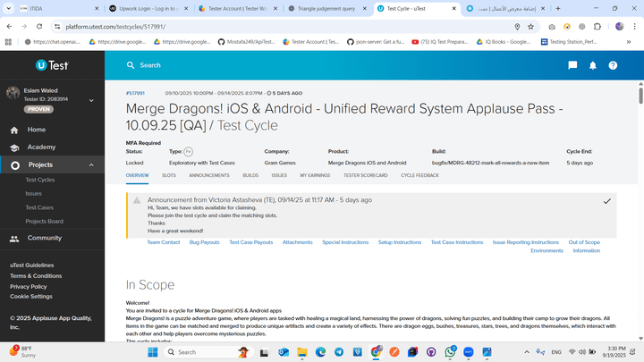This screenshot has height=362, width=644.
Task: Open Projects Board in the sidebar
Action: tap(45, 222)
